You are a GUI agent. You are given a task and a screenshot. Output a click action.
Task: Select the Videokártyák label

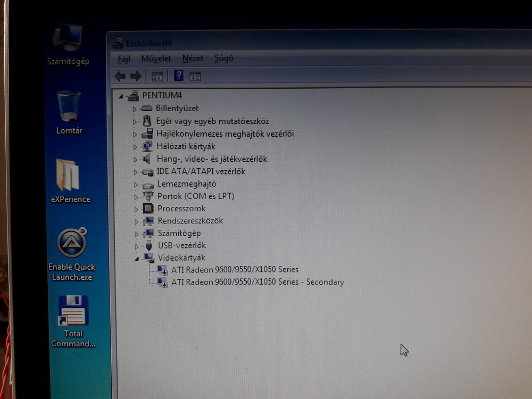[x=181, y=258]
